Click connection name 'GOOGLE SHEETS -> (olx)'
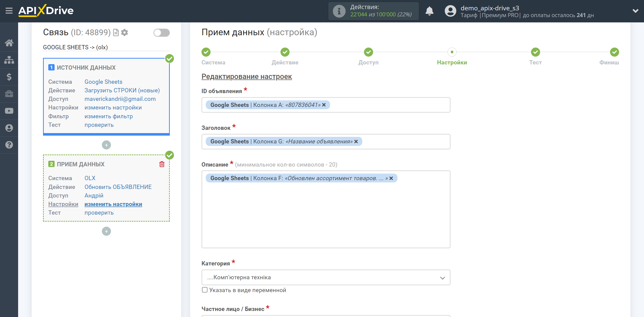The height and width of the screenshot is (317, 644). click(x=75, y=47)
